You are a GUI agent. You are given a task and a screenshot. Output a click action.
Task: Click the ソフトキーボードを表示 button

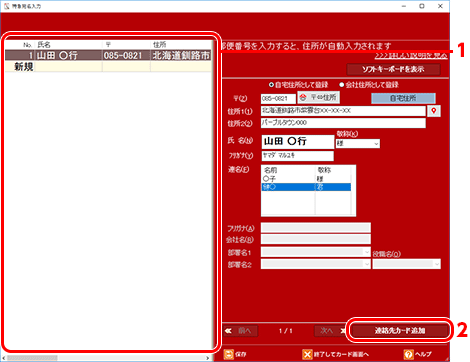[393, 69]
